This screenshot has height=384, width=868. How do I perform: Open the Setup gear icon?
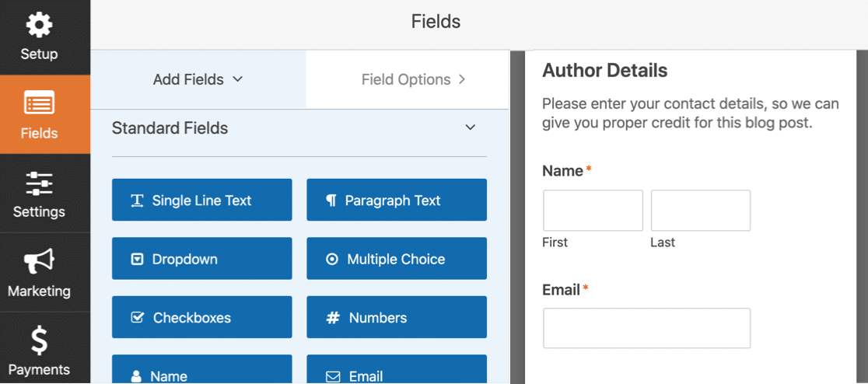39,26
